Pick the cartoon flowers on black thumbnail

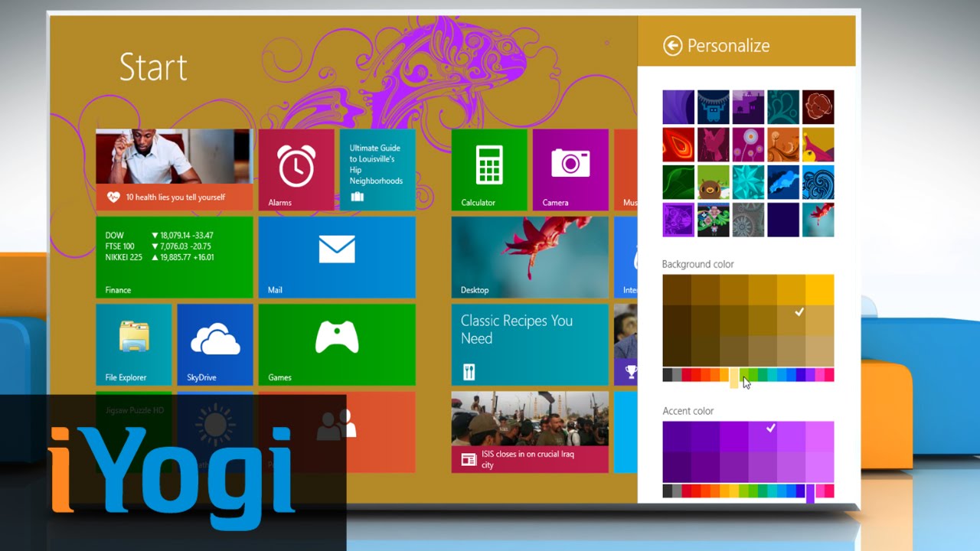tap(714, 220)
